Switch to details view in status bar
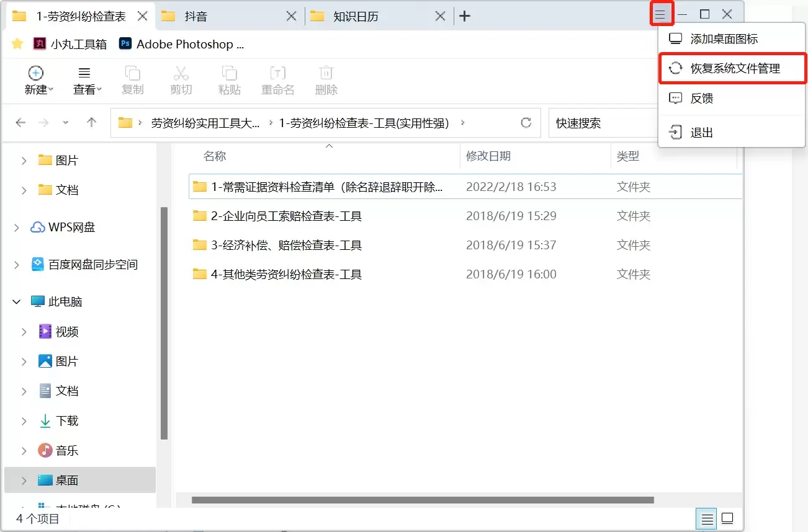Image resolution: width=808 pixels, height=532 pixels. pyautogui.click(x=706, y=518)
